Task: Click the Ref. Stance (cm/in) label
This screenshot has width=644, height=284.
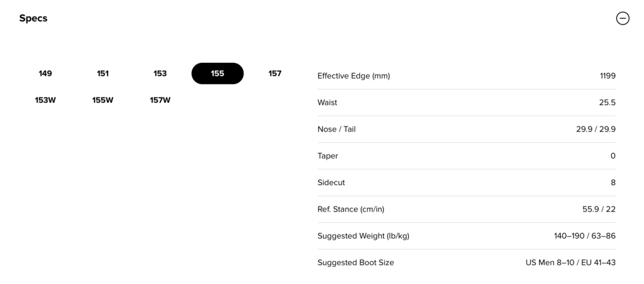Action: [x=355, y=209]
